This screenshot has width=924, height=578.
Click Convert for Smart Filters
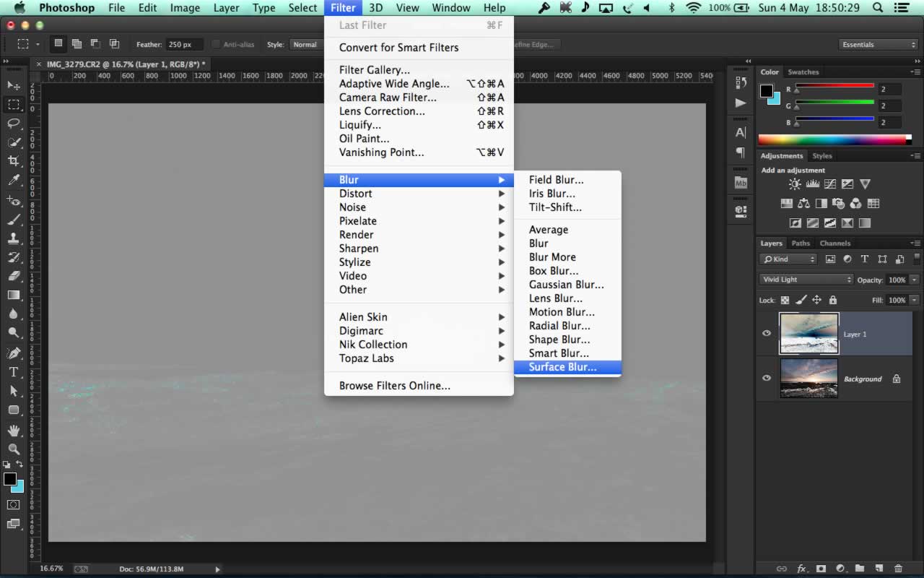click(x=419, y=48)
